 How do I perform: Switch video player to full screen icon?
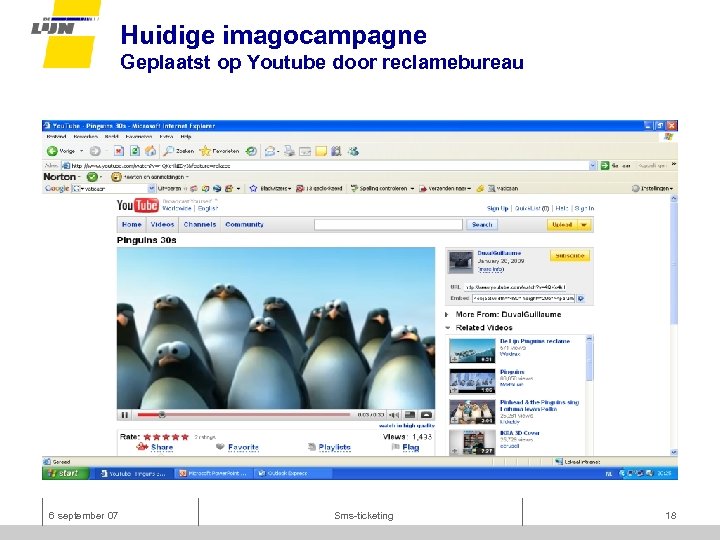click(x=426, y=415)
